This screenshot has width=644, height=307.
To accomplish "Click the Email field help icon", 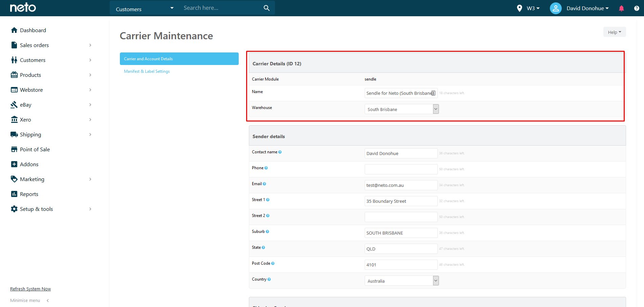I will point(264,184).
